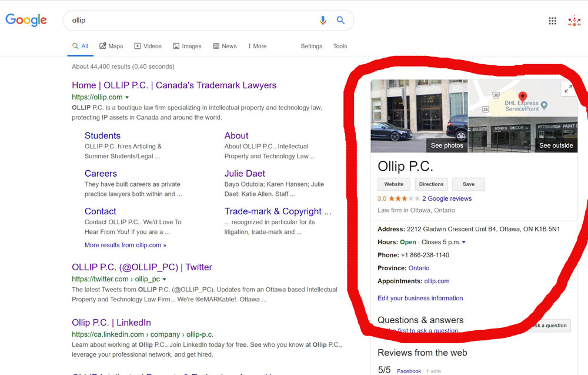588x375 pixels.
Task: Open the OLLIP P.C. Twitter result
Action: 142,267
